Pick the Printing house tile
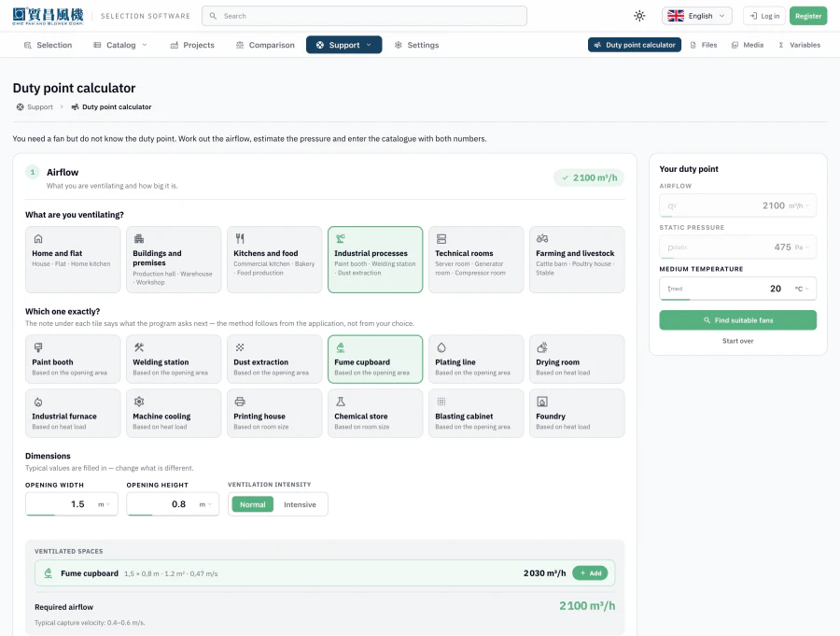The height and width of the screenshot is (636, 840). point(274,414)
